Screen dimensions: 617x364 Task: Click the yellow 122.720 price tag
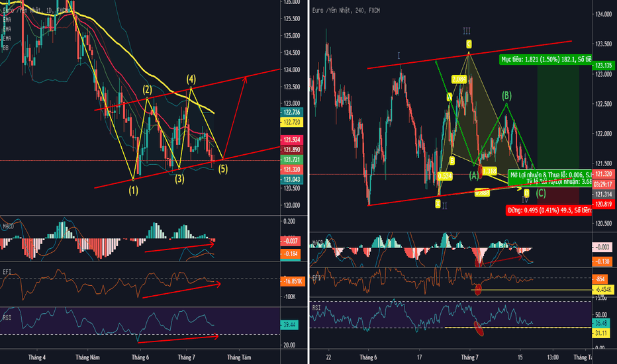click(x=291, y=122)
